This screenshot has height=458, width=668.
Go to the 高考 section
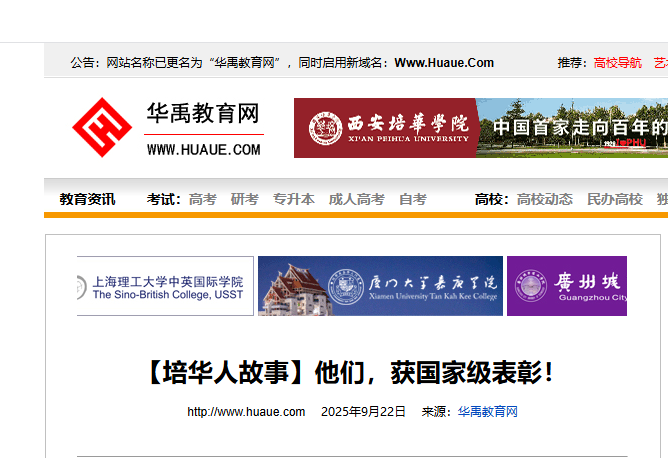[202, 199]
